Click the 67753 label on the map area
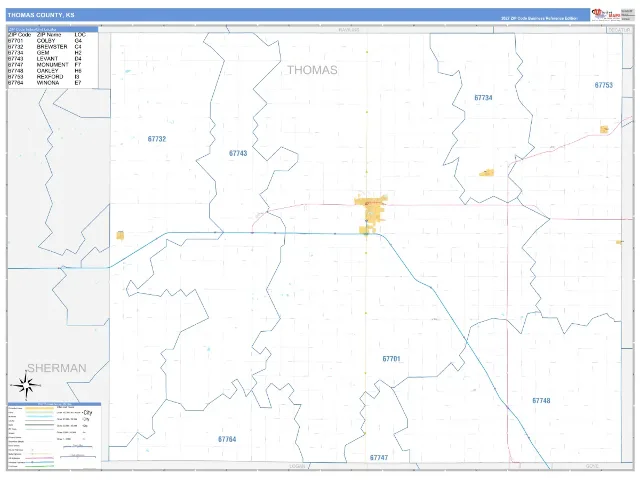The height and width of the screenshot is (480, 640). 604,85
